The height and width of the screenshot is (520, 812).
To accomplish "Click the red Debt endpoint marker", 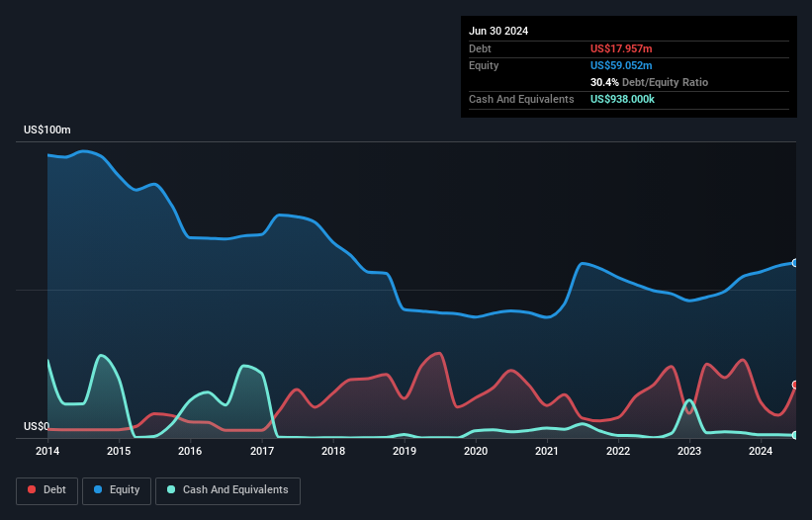I will pos(795,385).
